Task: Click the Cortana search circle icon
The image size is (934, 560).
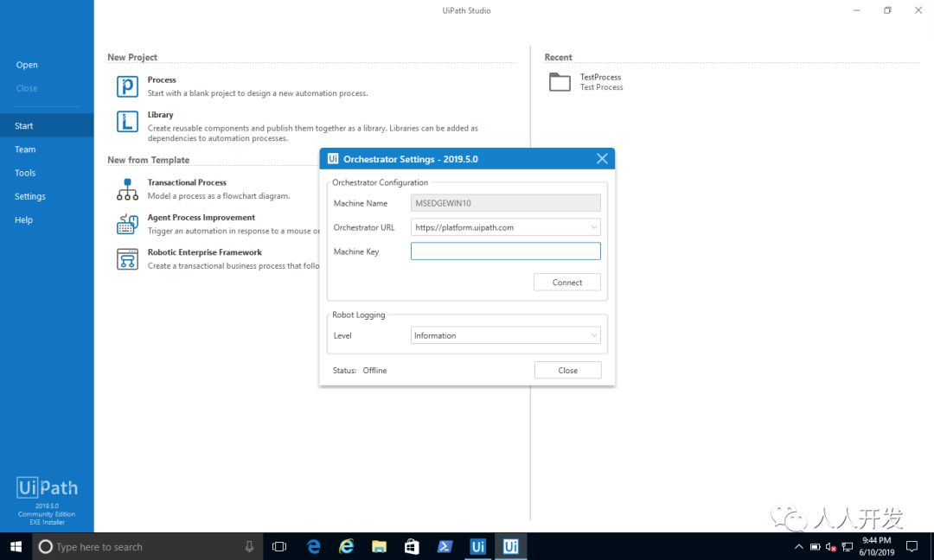Action: (45, 546)
